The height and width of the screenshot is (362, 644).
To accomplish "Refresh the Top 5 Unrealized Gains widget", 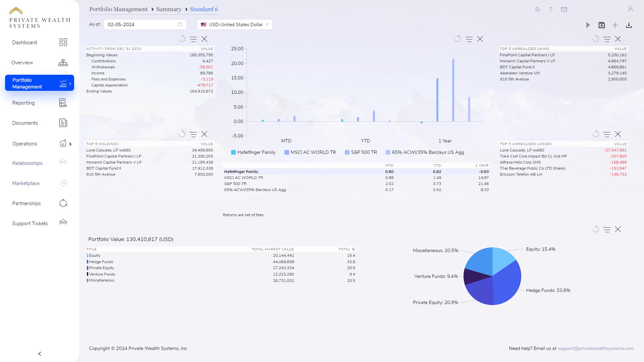I will coord(595,39).
